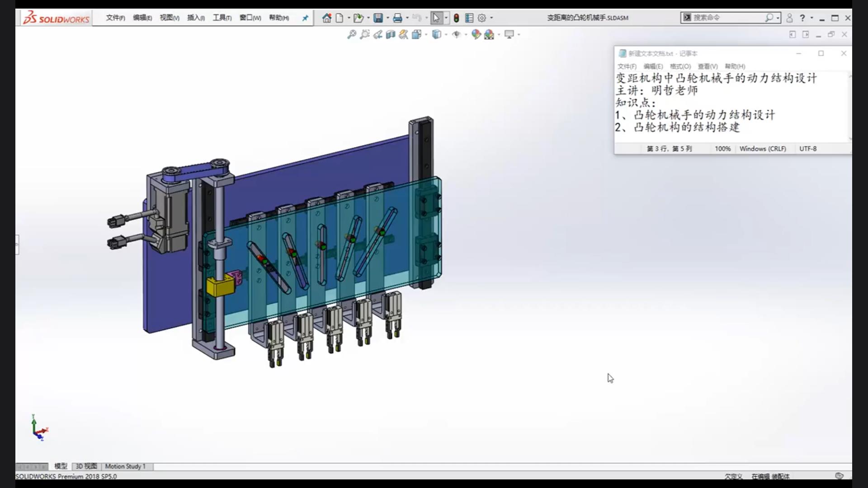Choose the Display Style cube icon
This screenshot has height=488, width=868.
click(436, 34)
